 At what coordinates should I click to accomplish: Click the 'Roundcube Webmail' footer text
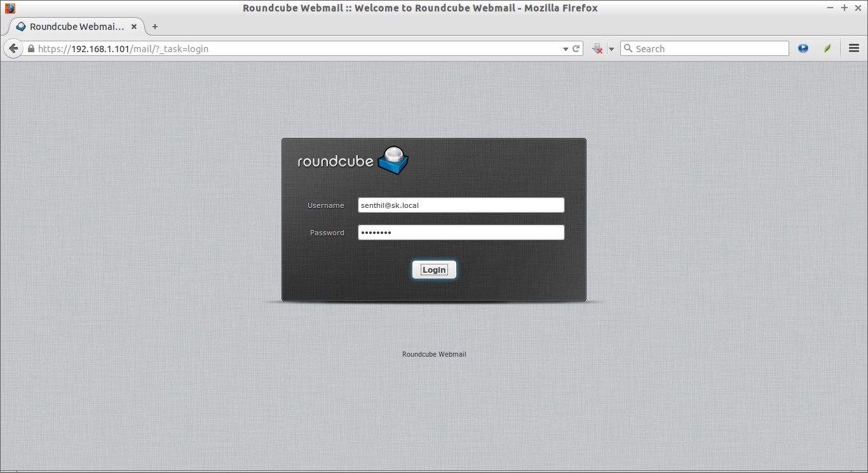click(434, 354)
